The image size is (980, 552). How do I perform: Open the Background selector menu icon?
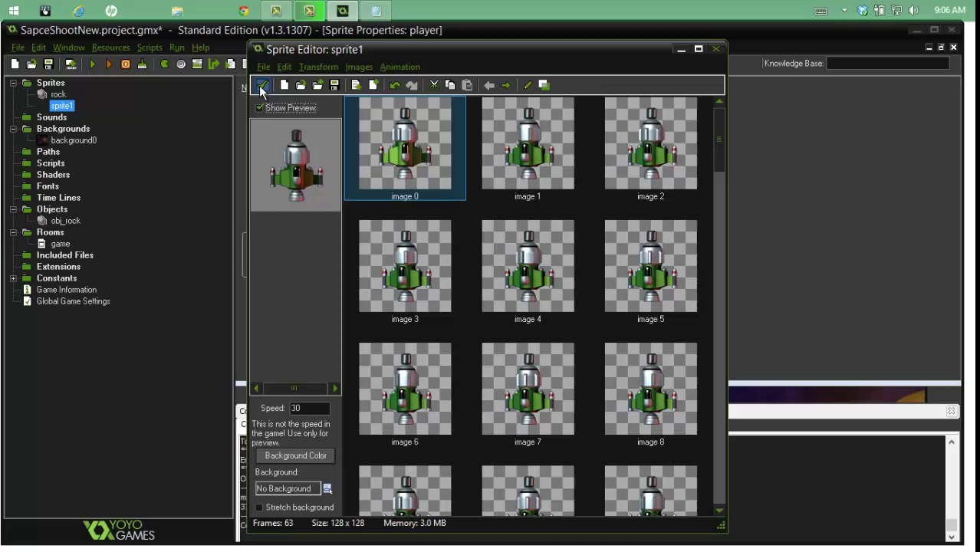[x=327, y=488]
